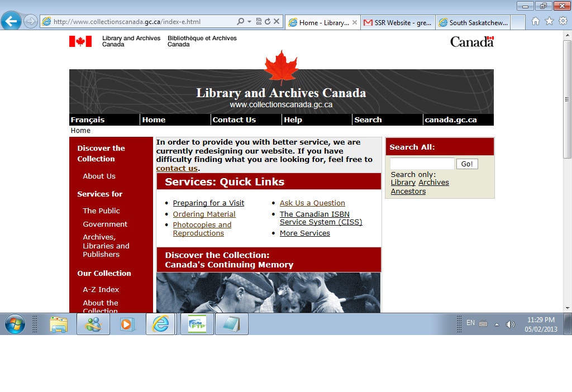The width and height of the screenshot is (572, 392).
Task: Open Favorites with the star icon
Action: tap(549, 21)
